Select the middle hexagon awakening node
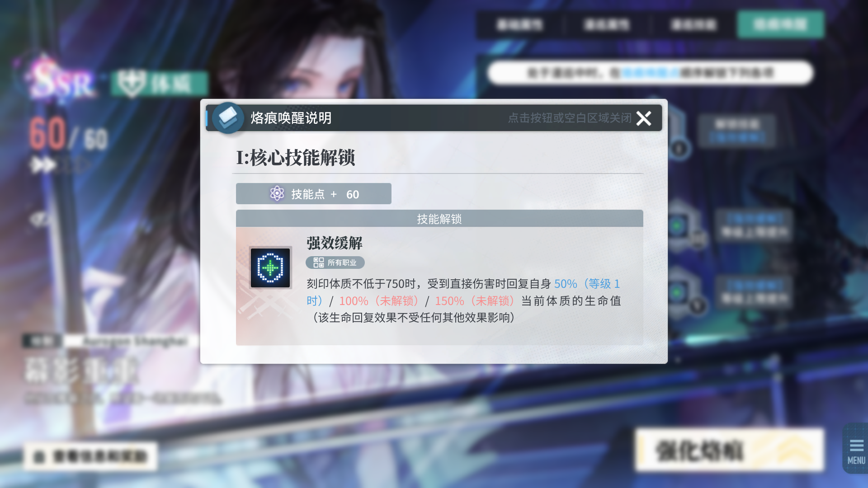Viewport: 868px width, 488px height. 678,225
